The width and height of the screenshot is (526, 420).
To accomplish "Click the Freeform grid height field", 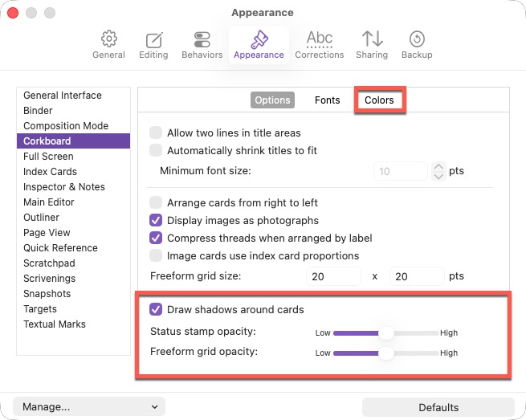I will click(x=417, y=276).
